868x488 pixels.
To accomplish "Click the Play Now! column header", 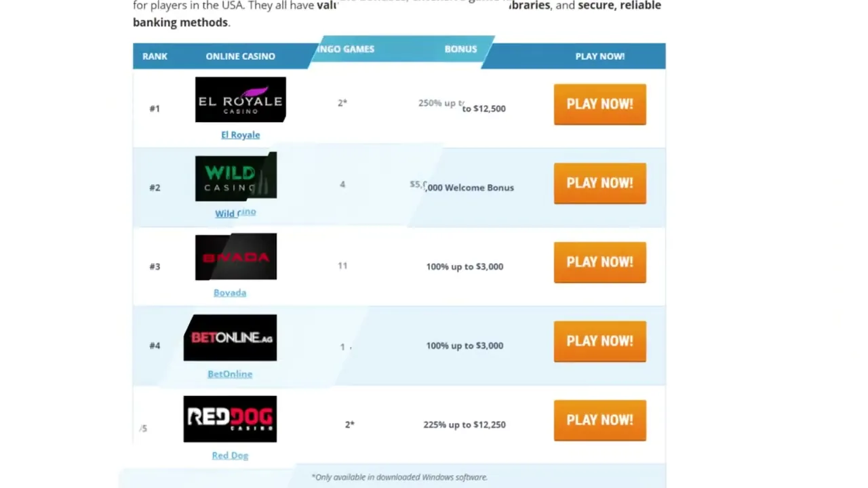I will click(600, 56).
